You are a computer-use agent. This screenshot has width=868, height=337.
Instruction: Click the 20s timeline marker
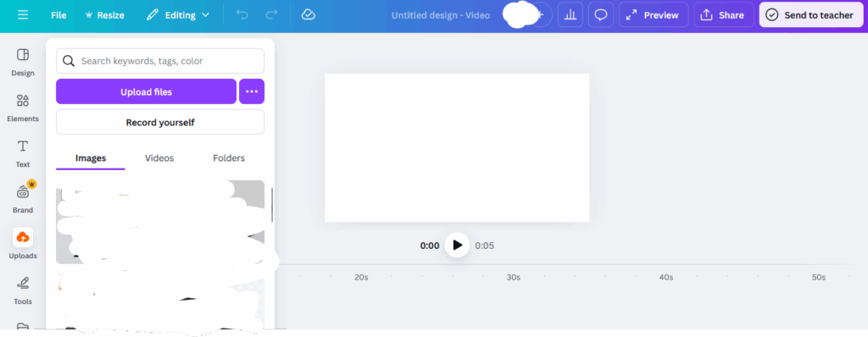pyautogui.click(x=361, y=277)
